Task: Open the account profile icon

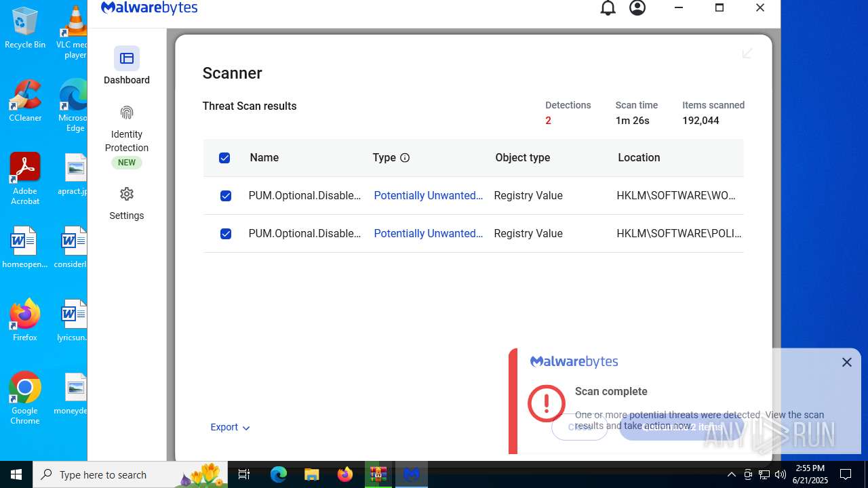Action: click(637, 8)
